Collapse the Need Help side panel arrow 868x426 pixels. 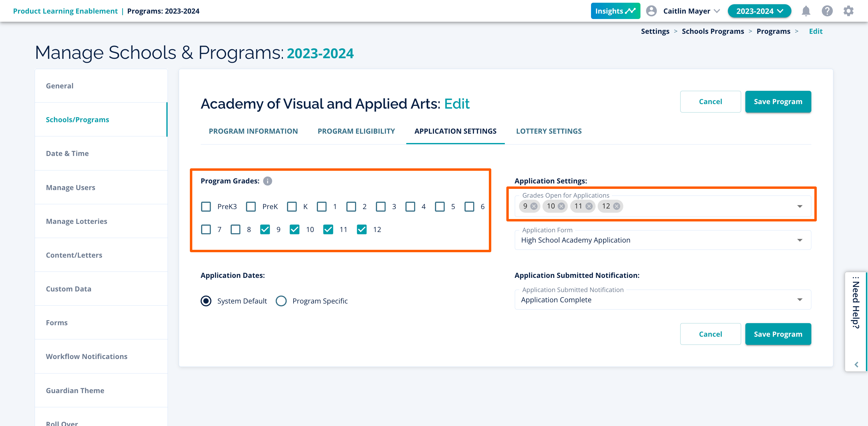click(x=856, y=365)
